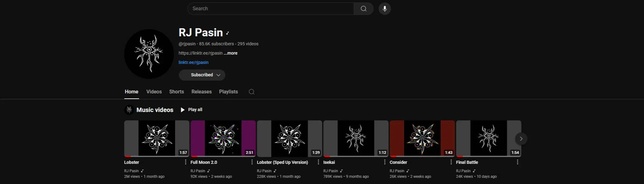
Task: Switch to the Home tab
Action: (132, 92)
